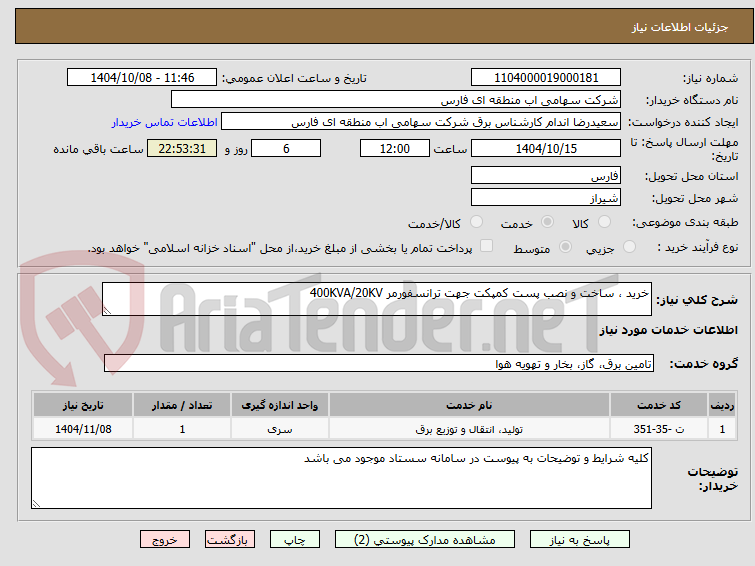Select the جزیی purchase type radio

click(629, 247)
